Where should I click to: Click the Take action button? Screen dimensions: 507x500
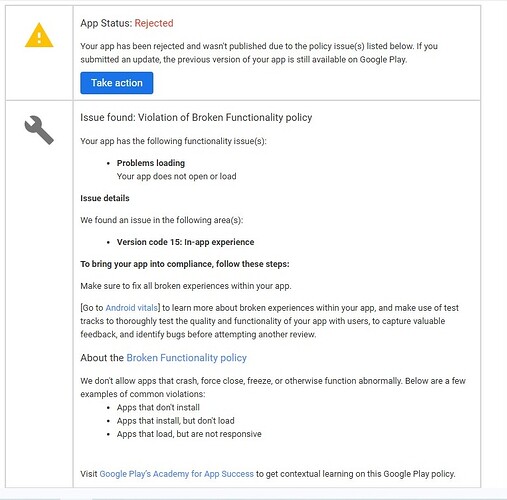[x=117, y=83]
